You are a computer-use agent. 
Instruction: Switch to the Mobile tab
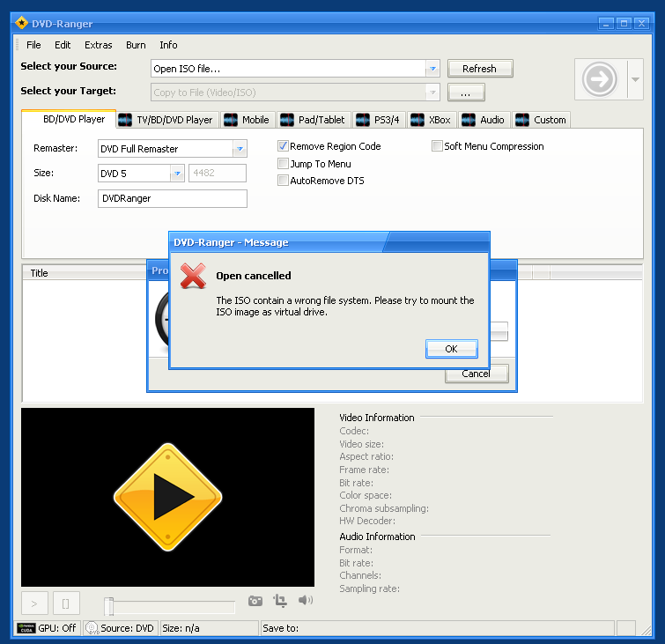[248, 120]
